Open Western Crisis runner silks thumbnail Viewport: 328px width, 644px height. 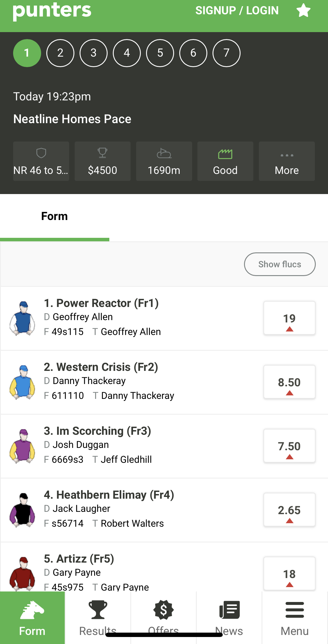[22, 382]
